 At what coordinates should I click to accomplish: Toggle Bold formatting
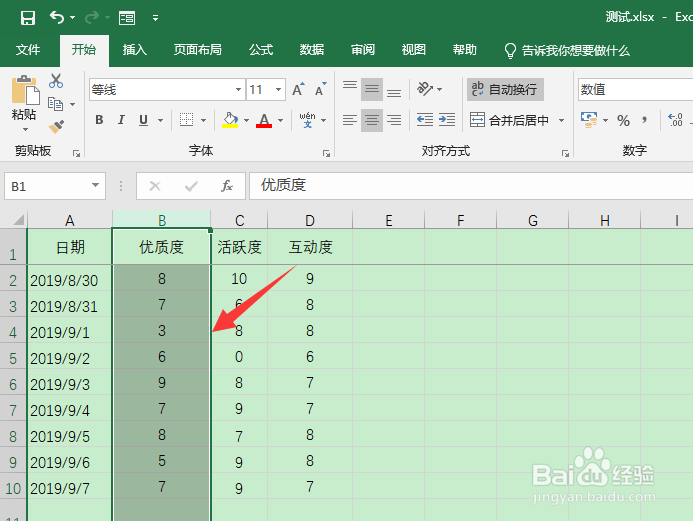tap(99, 120)
